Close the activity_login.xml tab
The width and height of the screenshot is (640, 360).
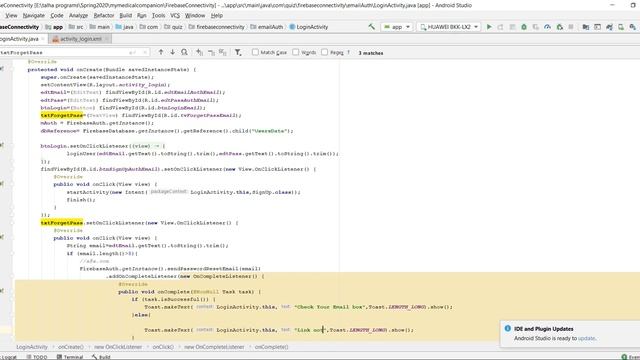point(107,39)
